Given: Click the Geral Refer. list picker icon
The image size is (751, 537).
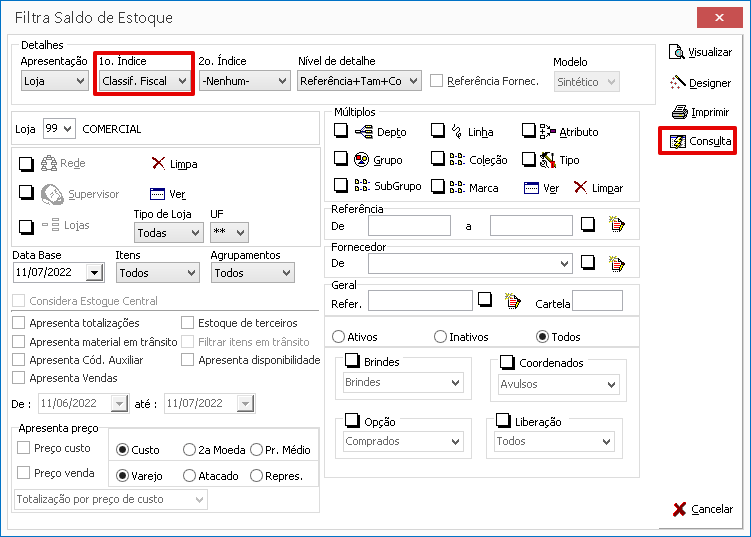Looking at the screenshot, I should pos(512,301).
